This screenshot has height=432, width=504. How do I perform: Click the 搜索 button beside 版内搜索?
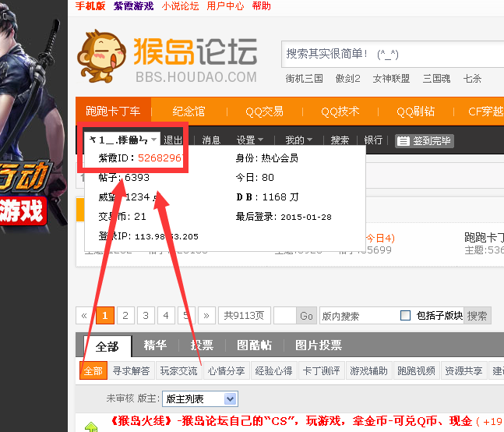point(478,316)
